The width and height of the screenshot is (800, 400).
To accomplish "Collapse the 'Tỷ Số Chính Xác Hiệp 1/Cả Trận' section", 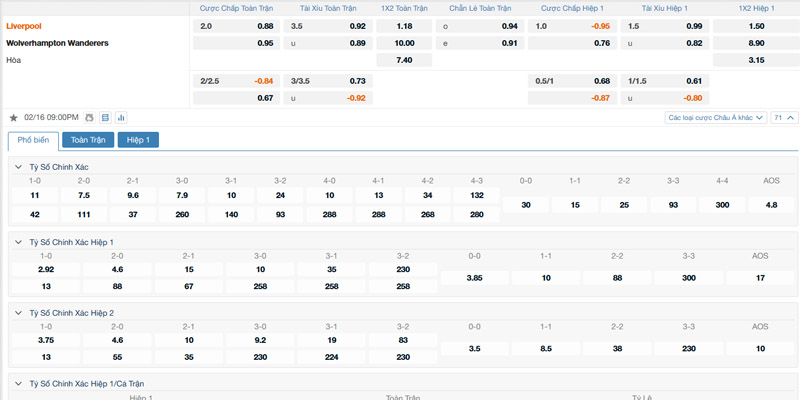I will point(18,383).
